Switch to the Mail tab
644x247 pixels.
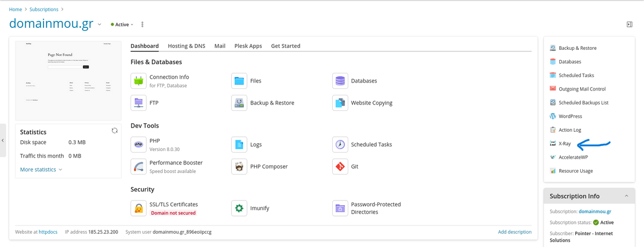219,46
